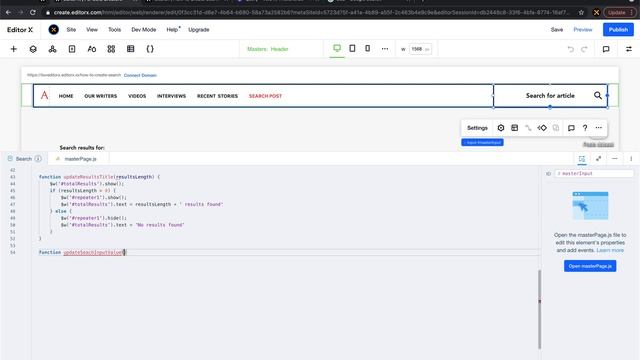Open the comments panel in top bar
Viewport: 640px width, 360px height.
pos(606,49)
